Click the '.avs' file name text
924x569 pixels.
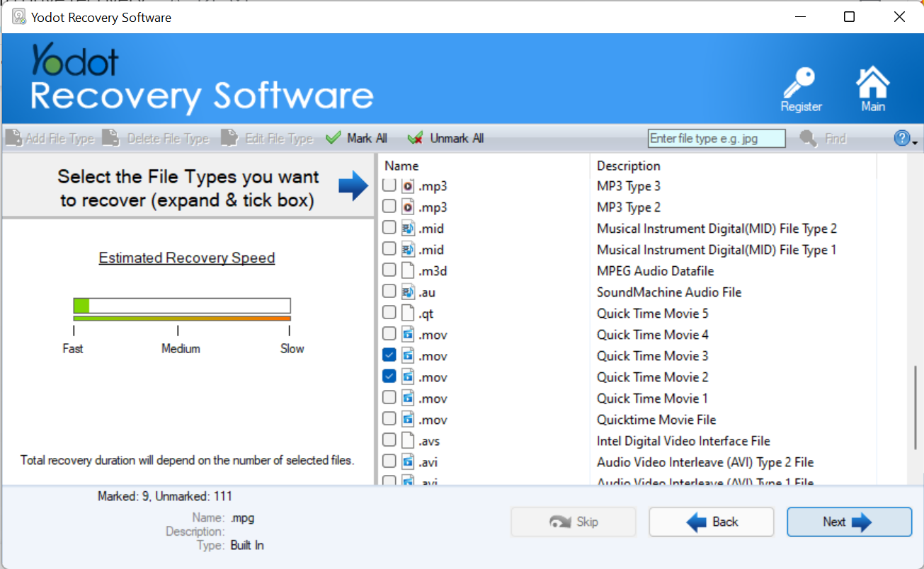[429, 442]
